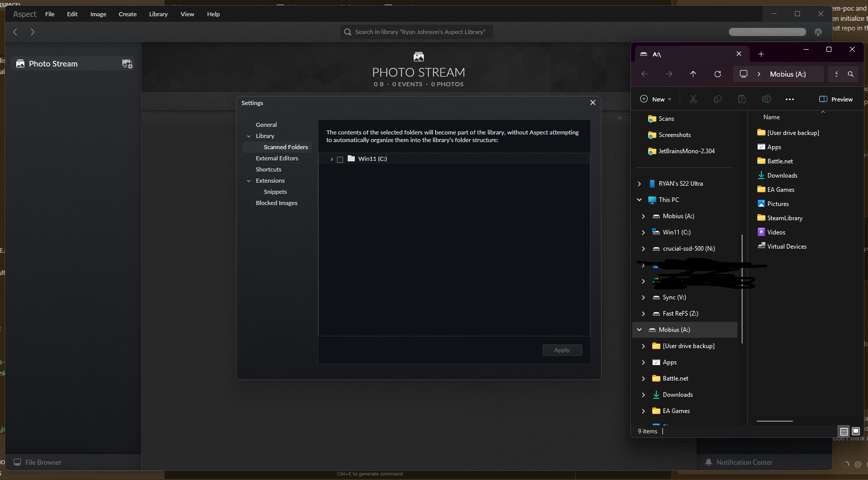The height and width of the screenshot is (480, 868).
Task: Click the back arrow in Aspect toolbar
Action: tap(15, 32)
